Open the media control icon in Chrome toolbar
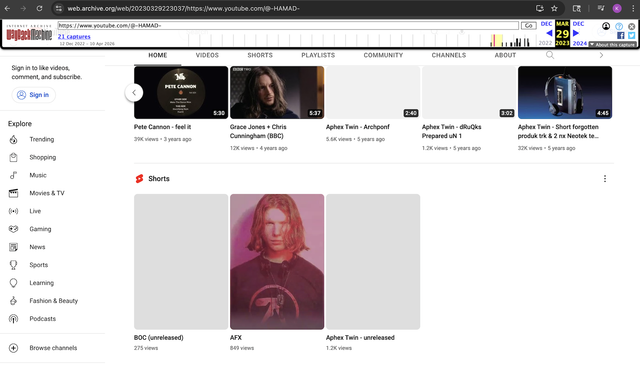 pyautogui.click(x=601, y=8)
